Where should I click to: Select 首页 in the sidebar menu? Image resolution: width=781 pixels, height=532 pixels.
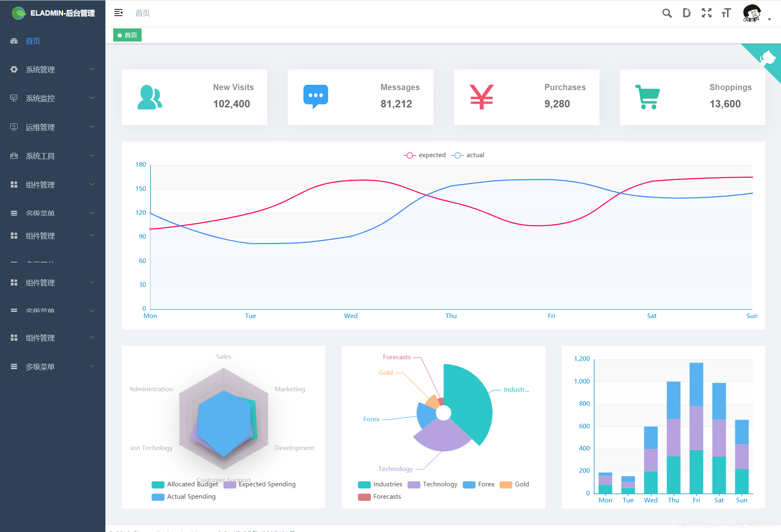tap(53, 41)
